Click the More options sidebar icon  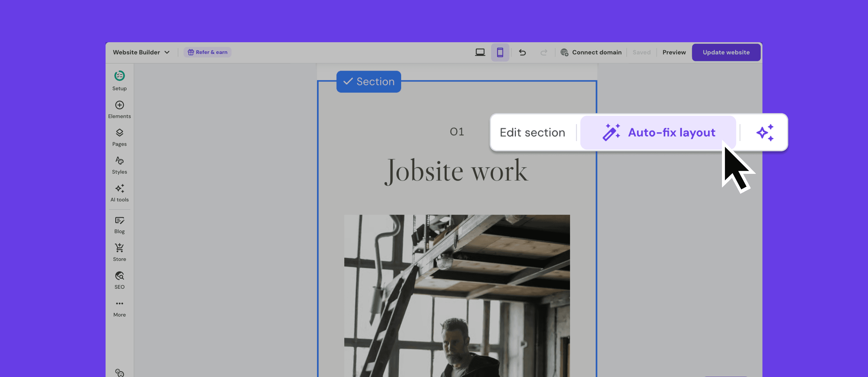click(x=119, y=304)
